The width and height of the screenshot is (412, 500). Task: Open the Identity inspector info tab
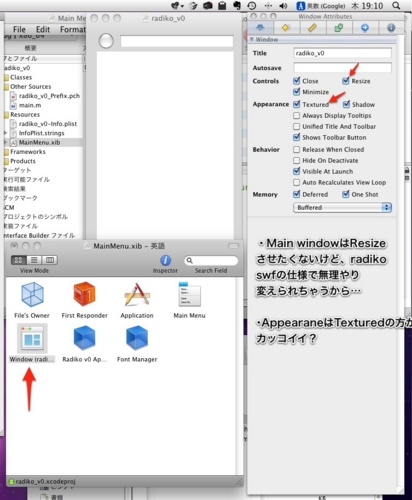click(391, 28)
